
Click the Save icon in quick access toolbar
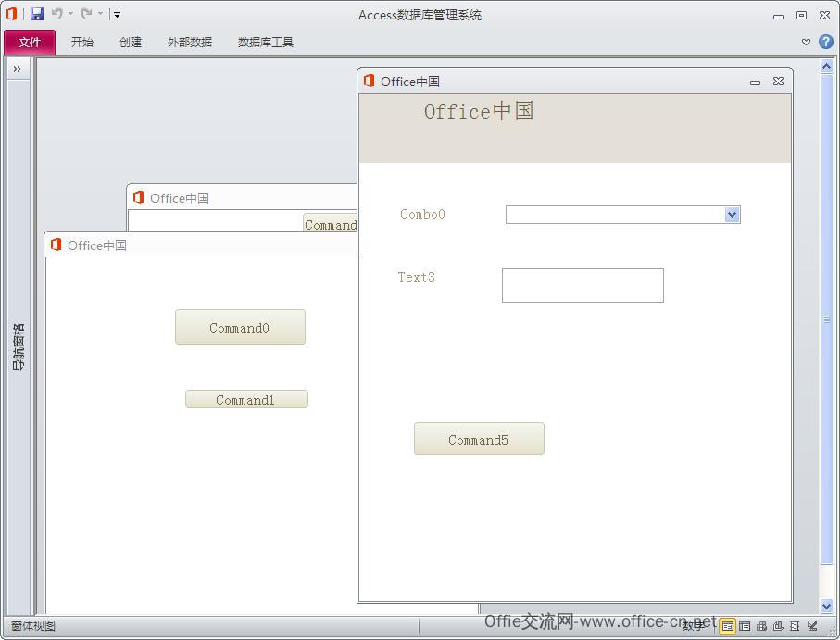(37, 15)
